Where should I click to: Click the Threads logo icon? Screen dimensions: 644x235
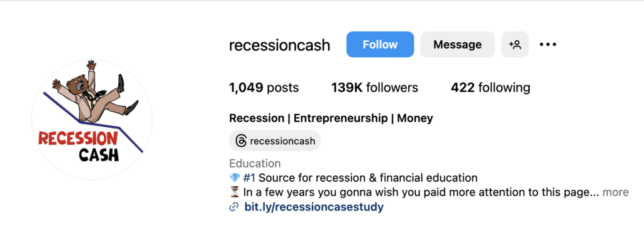(x=241, y=141)
